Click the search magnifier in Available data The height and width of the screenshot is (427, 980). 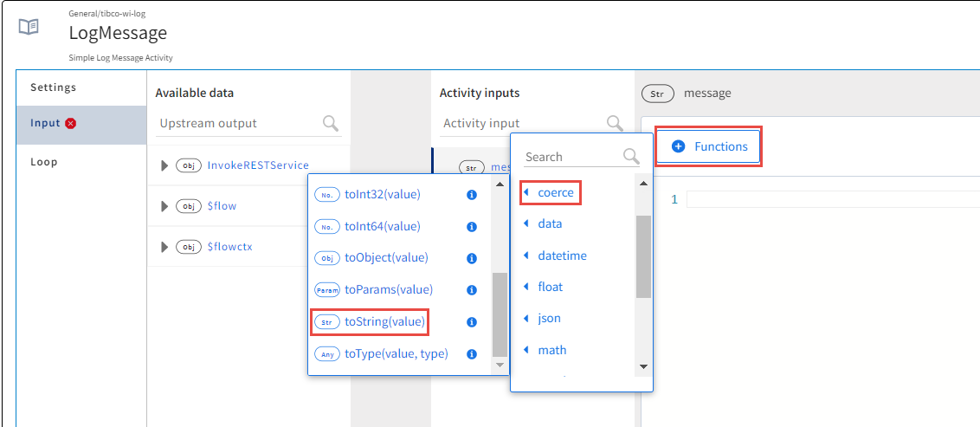pyautogui.click(x=331, y=123)
